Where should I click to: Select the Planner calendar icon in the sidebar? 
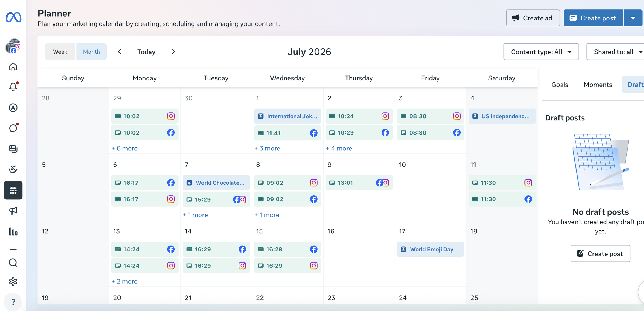[13, 190]
